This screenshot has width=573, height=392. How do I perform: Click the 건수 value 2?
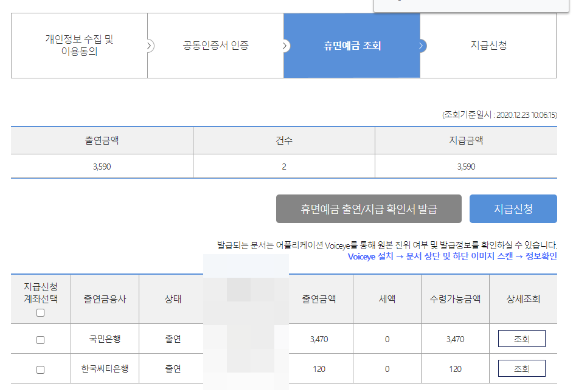pos(284,167)
